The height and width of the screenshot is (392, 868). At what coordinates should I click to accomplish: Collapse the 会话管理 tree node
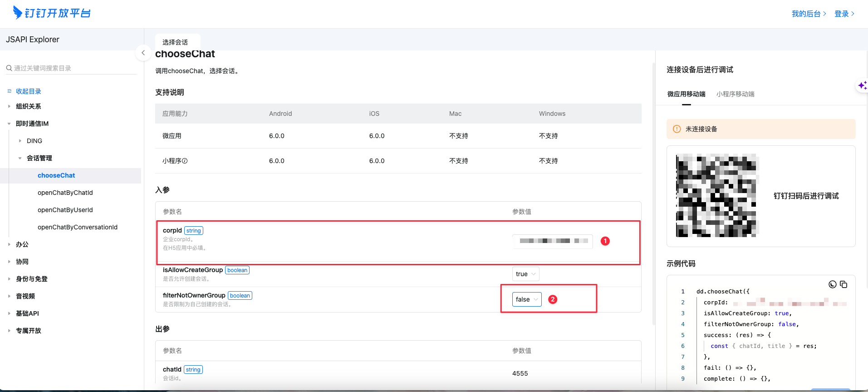click(20, 158)
